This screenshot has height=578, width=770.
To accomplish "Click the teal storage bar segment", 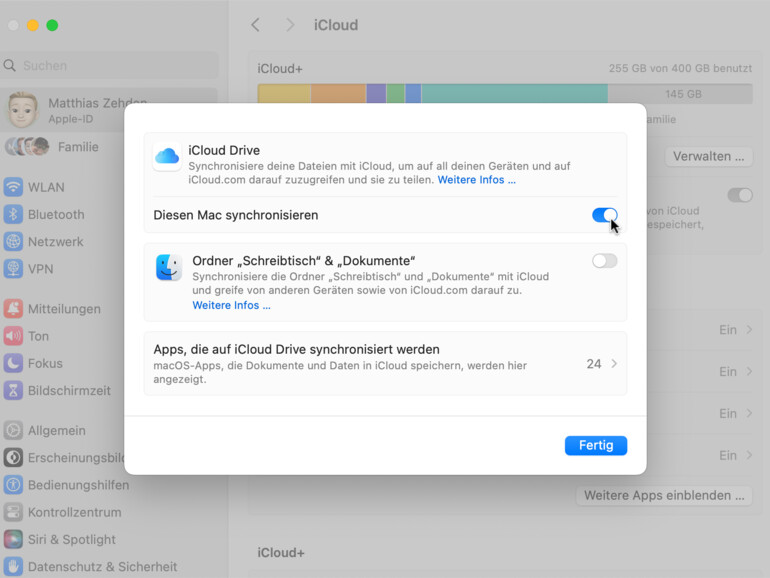I will 514,93.
